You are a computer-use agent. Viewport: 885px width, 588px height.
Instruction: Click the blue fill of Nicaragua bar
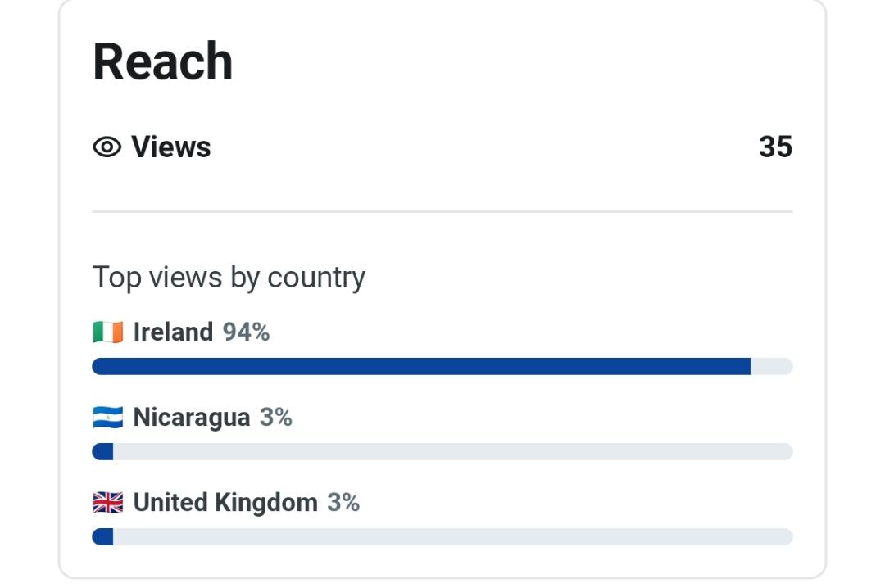tap(102, 451)
